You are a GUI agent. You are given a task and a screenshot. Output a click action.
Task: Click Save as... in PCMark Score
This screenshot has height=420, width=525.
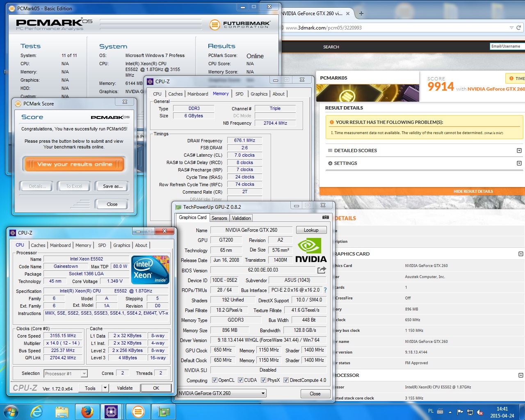coord(112,186)
